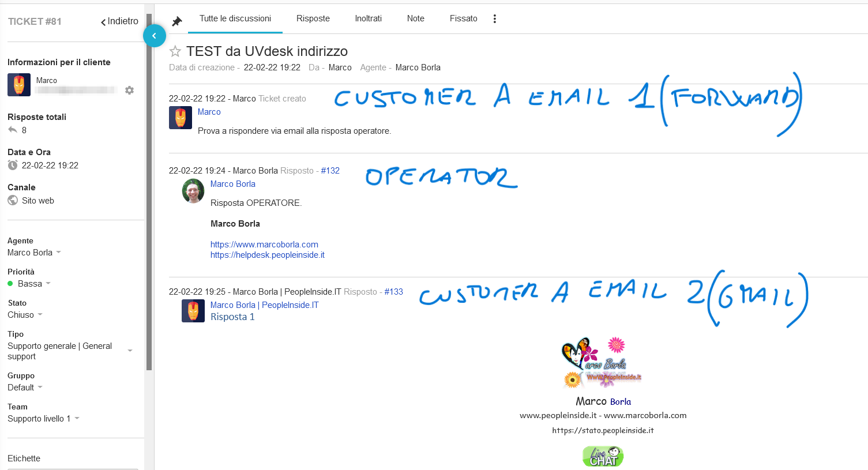Open Tipo Supporto generale dropdown
Viewport: 868px width, 470px height.
[x=70, y=351]
